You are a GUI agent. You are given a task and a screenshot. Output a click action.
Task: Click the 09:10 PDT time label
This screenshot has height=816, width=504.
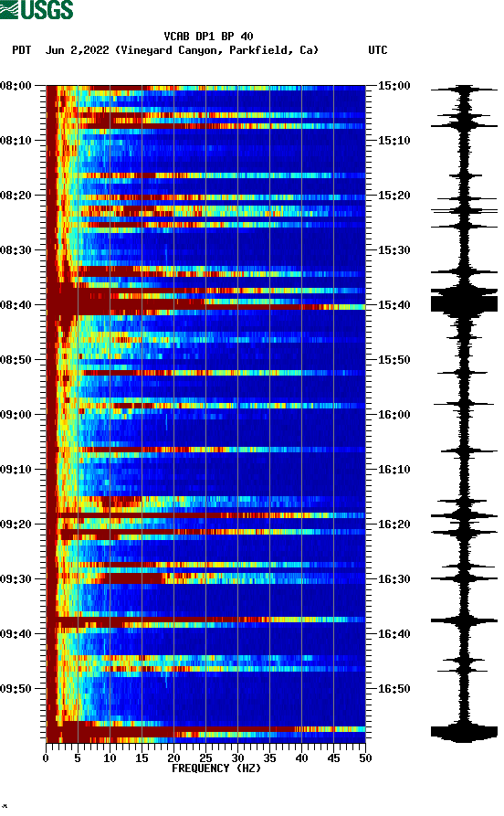pyautogui.click(x=16, y=470)
